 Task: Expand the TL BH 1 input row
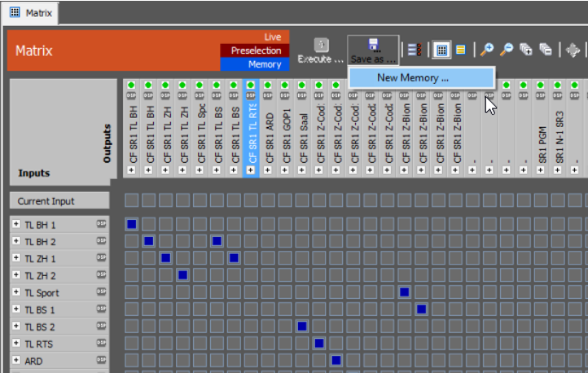tap(16, 224)
